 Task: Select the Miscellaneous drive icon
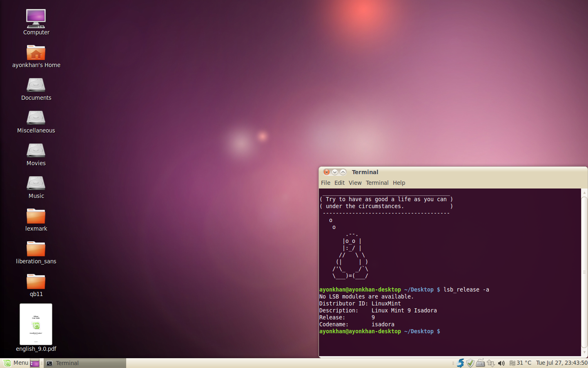coord(36,118)
